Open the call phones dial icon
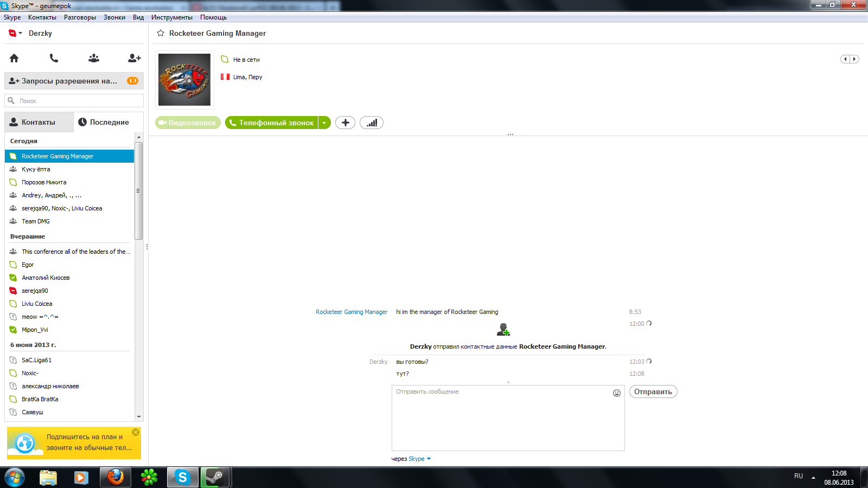This screenshot has height=488, width=868. click(x=54, y=58)
